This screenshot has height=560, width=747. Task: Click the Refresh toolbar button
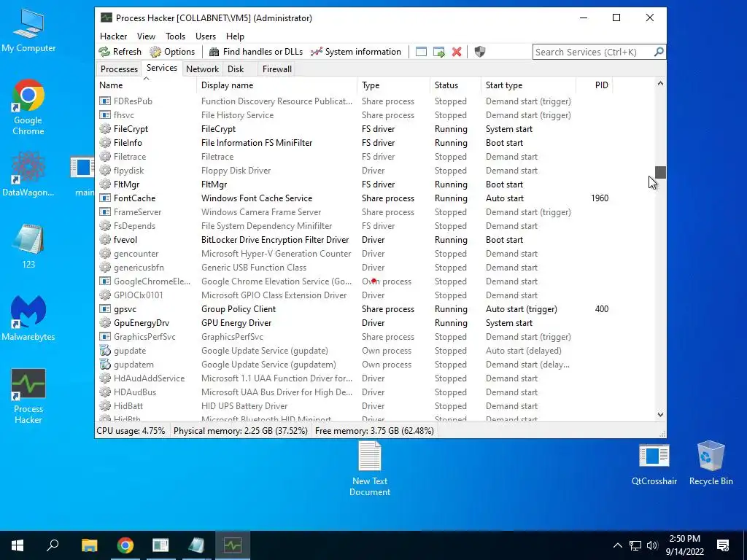(x=120, y=52)
